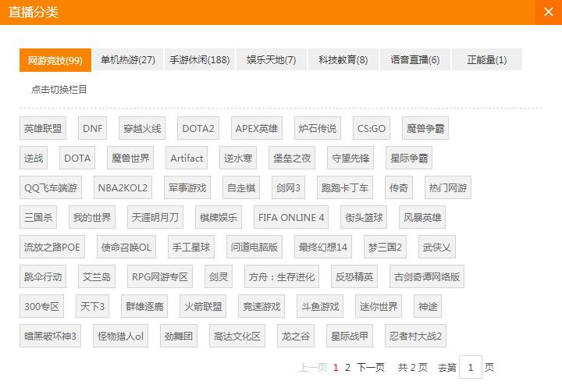The image size is (562, 392).
Task: Select the 反恐精英 category
Action: pyautogui.click(x=354, y=276)
